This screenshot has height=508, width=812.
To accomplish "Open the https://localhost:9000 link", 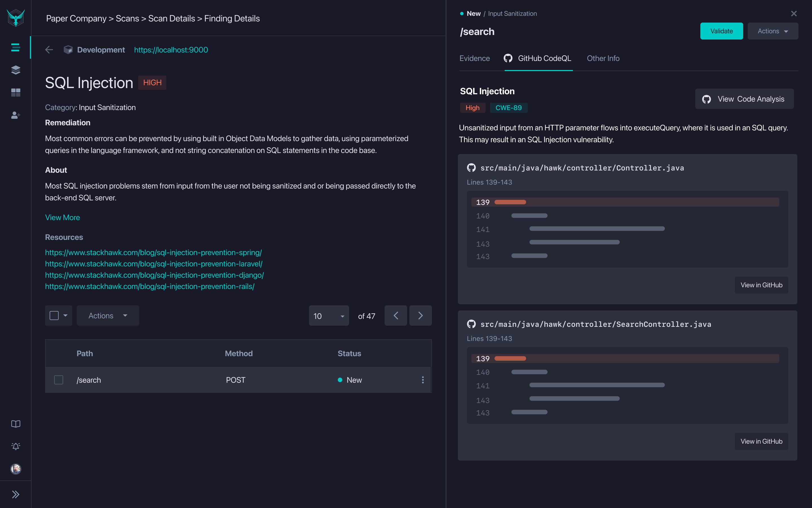I will pyautogui.click(x=171, y=50).
